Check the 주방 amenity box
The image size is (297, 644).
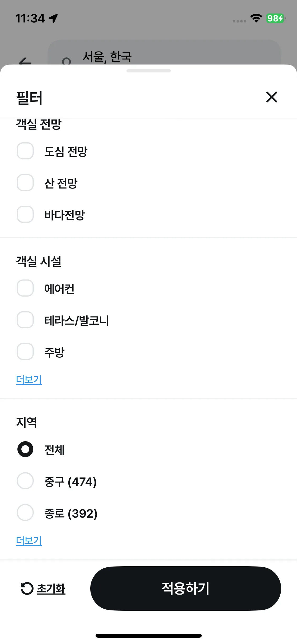click(25, 352)
